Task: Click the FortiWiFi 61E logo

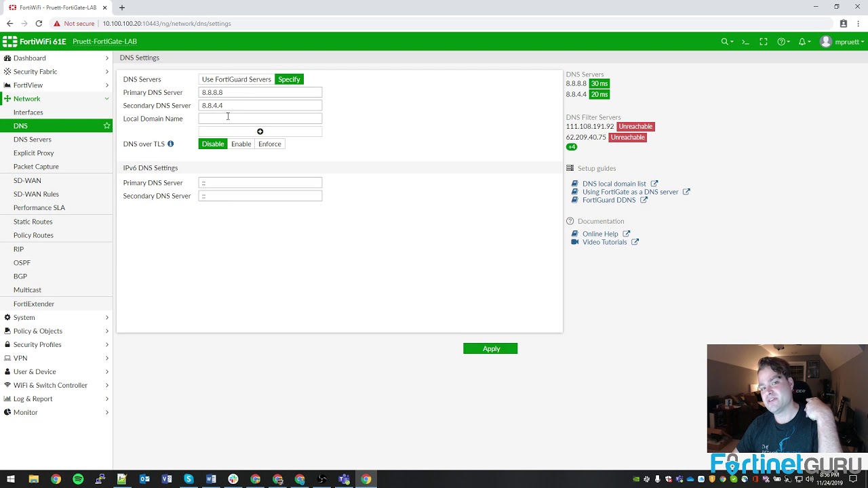Action: (x=35, y=41)
